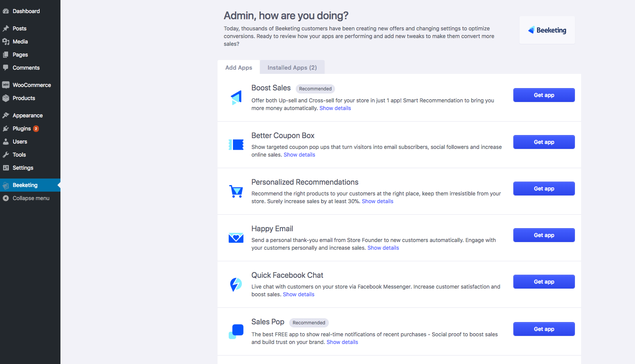Open the Comments menu item
Viewport: 635px width, 364px height.
30,68
